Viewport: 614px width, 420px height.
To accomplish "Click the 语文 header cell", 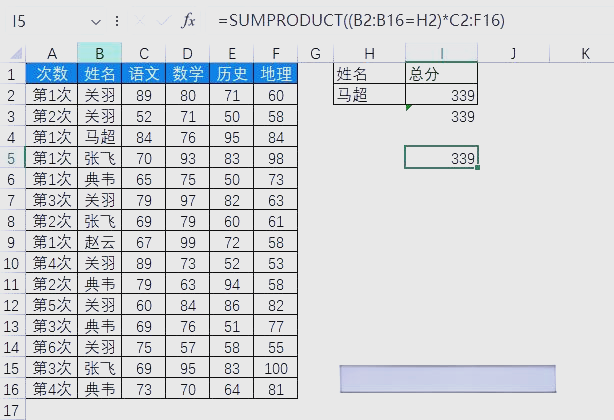I will pyautogui.click(x=144, y=74).
